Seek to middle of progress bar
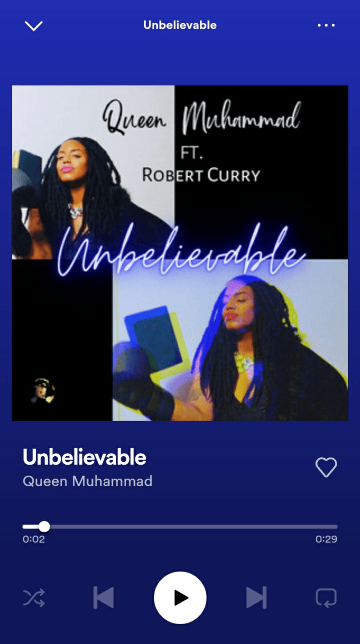The image size is (360, 644). pos(180,527)
